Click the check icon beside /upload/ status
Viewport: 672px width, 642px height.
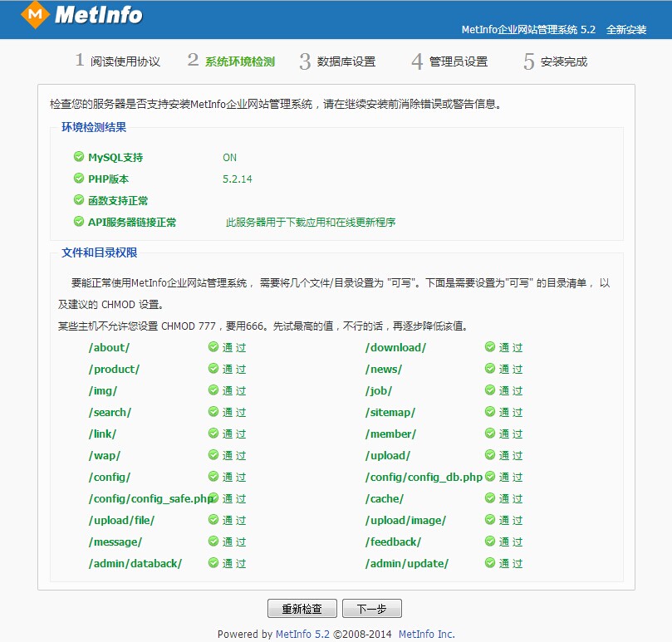[490, 454]
